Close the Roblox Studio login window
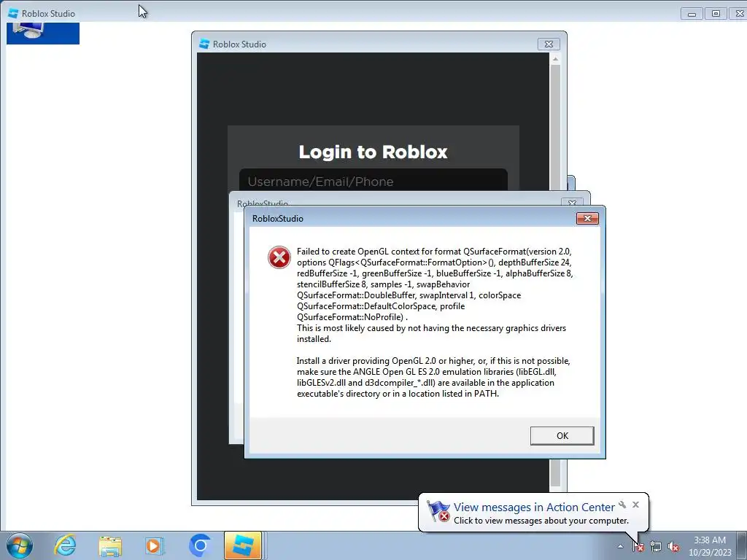 click(x=549, y=44)
